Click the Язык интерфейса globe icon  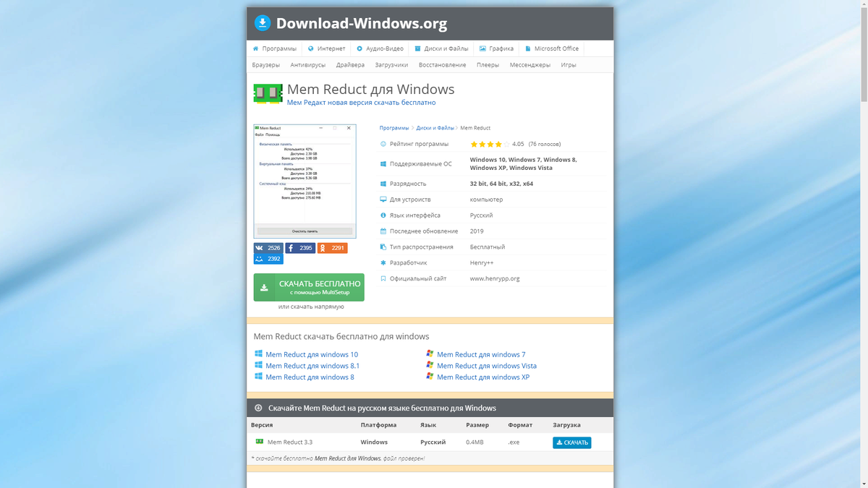pos(383,215)
